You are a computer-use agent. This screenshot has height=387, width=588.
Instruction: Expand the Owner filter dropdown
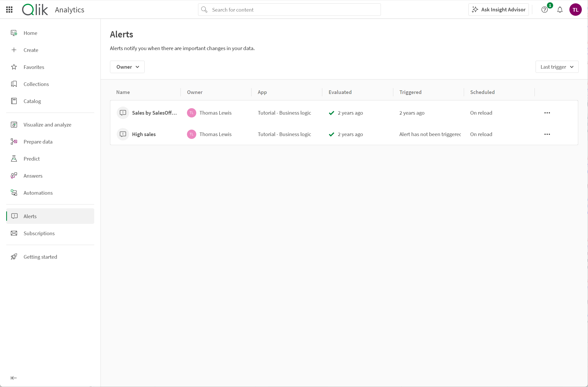click(x=128, y=67)
